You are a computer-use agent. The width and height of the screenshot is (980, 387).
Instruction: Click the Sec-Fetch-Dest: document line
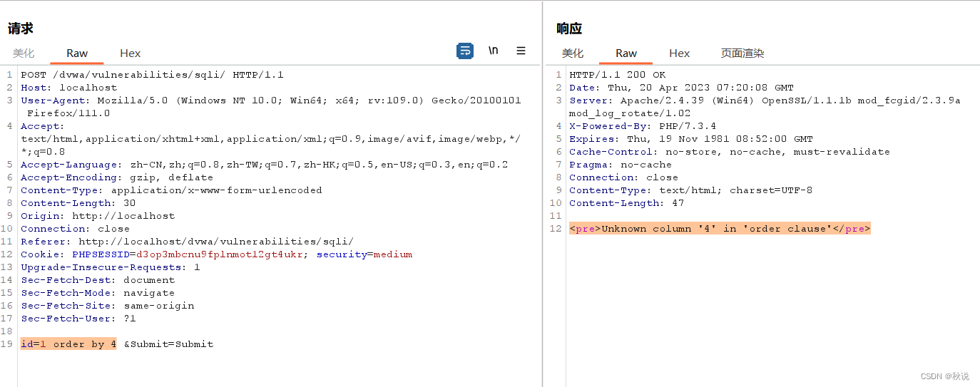pyautogui.click(x=98, y=280)
